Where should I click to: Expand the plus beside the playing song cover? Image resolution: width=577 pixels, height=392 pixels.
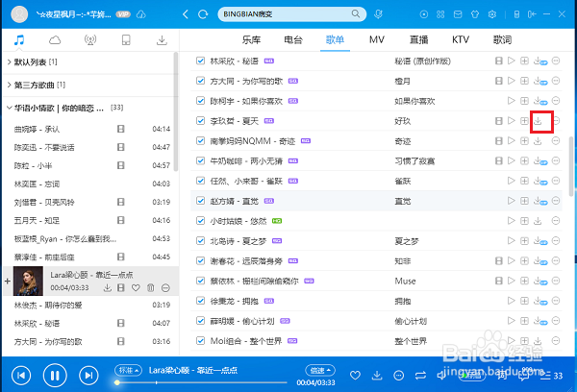click(x=8, y=282)
